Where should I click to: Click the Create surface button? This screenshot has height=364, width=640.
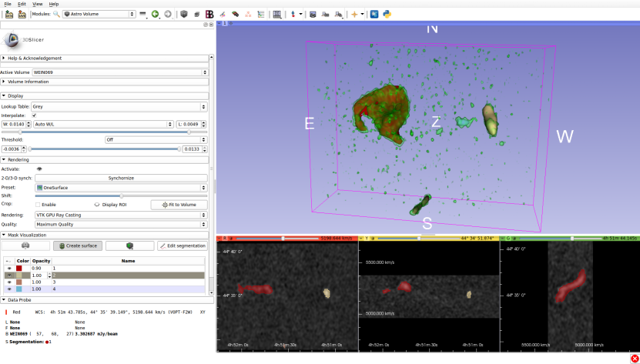(77, 245)
